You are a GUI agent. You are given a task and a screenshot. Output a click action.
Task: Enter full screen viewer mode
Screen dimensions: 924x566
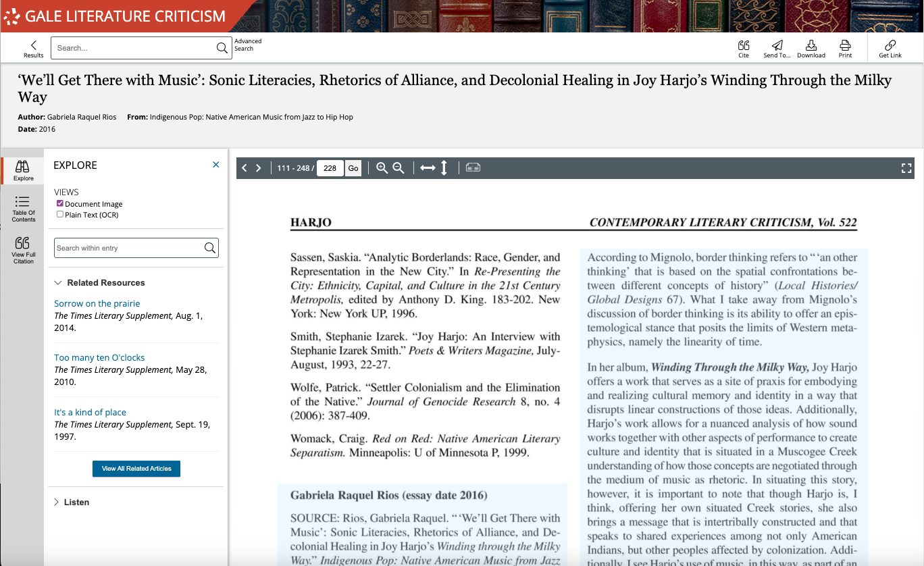point(906,168)
